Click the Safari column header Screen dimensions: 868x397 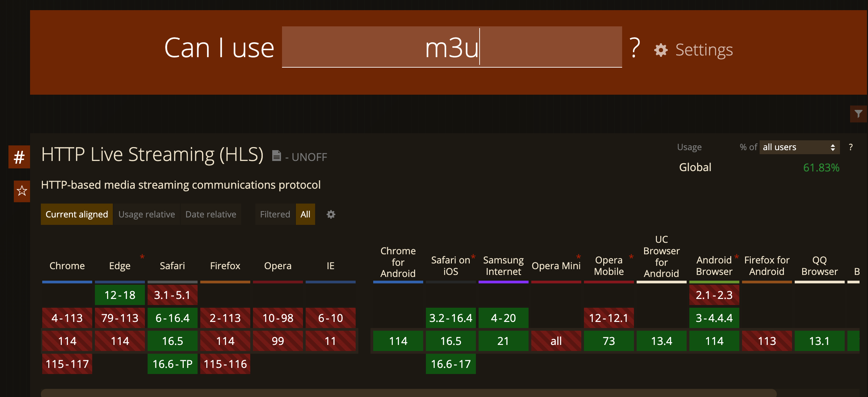point(173,266)
